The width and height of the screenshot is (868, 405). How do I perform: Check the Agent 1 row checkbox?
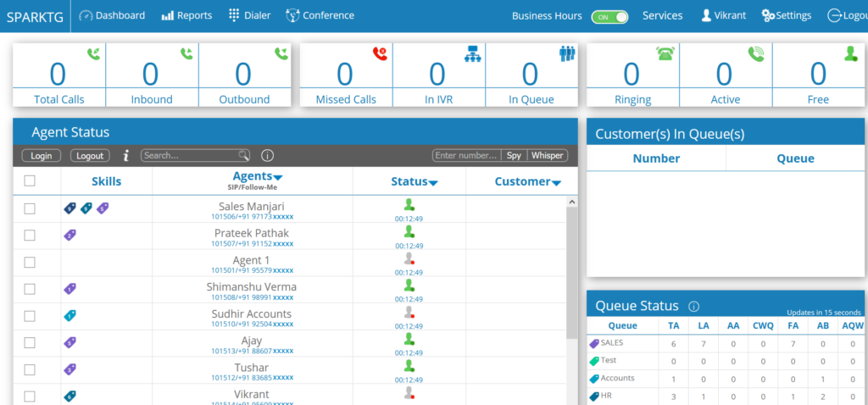click(30, 263)
